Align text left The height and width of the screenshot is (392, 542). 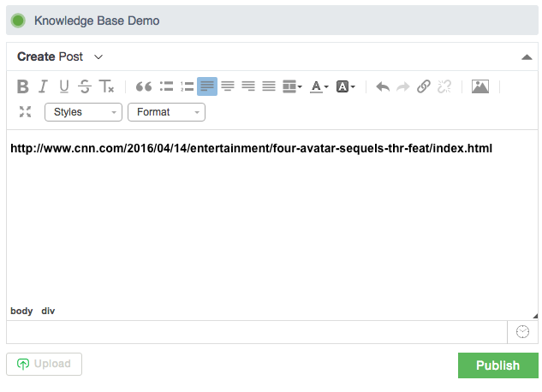207,86
